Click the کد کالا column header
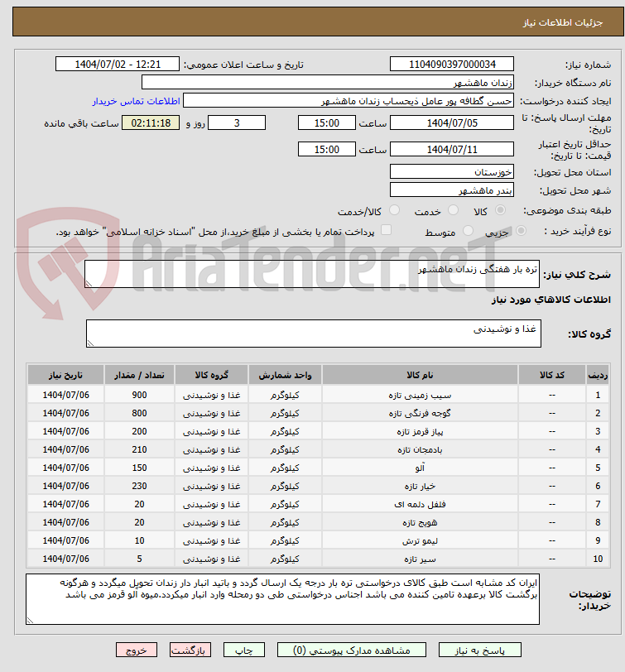Screen dimensions: 625x672 pyautogui.click(x=552, y=375)
